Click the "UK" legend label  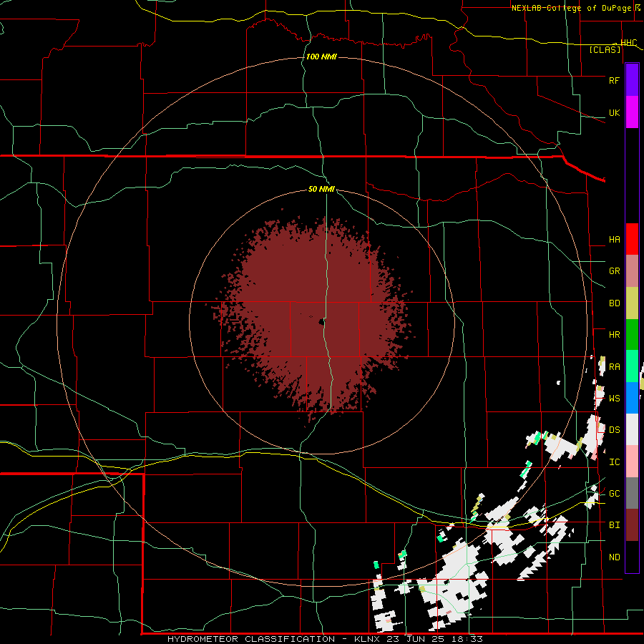point(614,112)
